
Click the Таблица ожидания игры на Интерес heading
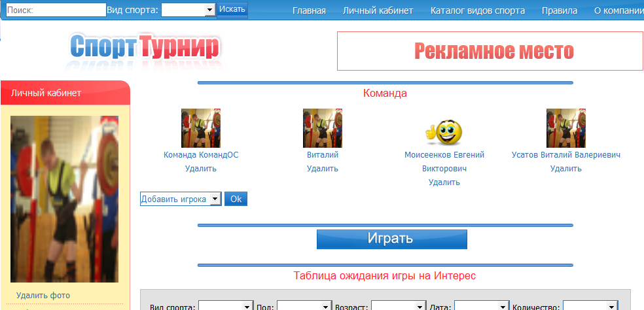pyautogui.click(x=385, y=275)
